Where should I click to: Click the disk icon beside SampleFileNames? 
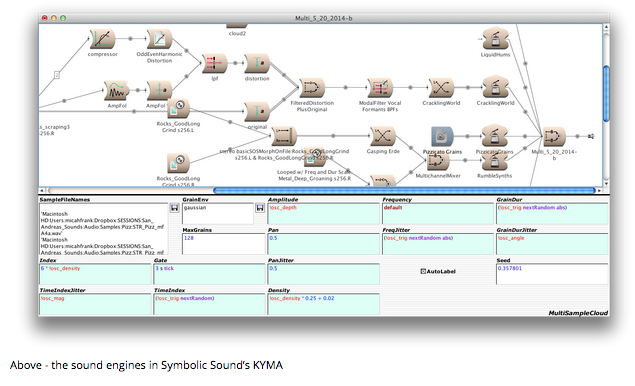tap(175, 208)
